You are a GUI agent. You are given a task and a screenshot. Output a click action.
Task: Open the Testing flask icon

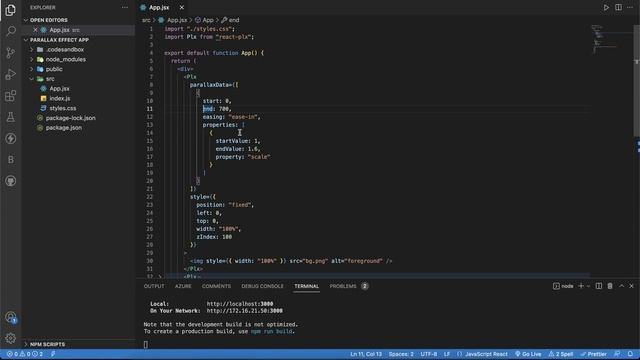pyautogui.click(x=11, y=117)
